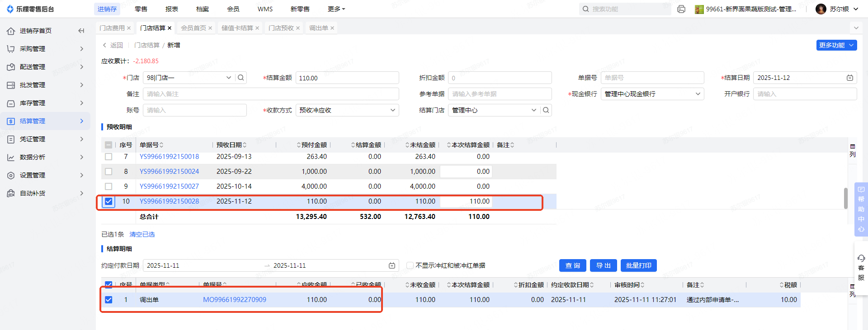This screenshot has width=868, height=330.
Task: Expand the 现金银行 dropdown
Action: click(x=652, y=94)
